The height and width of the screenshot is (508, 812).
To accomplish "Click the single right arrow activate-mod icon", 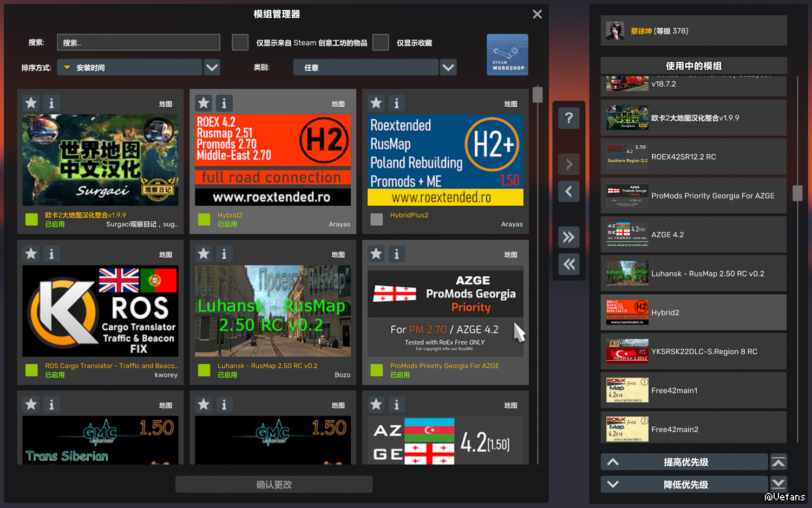I will point(568,164).
